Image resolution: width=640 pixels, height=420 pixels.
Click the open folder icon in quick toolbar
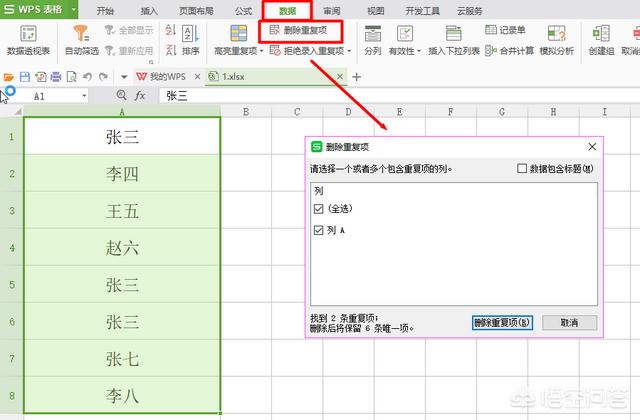coord(9,77)
